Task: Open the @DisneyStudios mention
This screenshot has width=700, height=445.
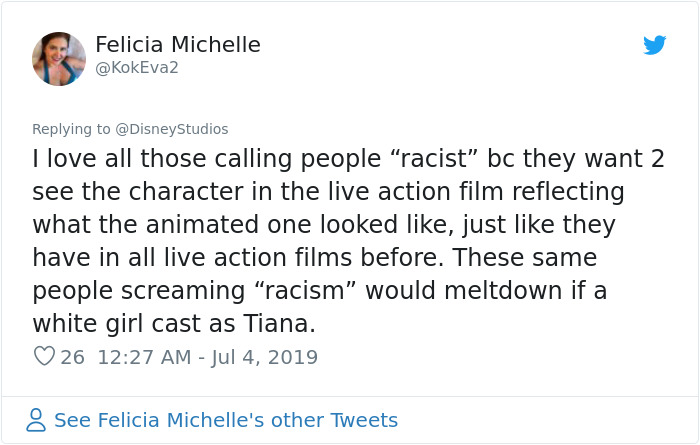Action: pyautogui.click(x=172, y=129)
